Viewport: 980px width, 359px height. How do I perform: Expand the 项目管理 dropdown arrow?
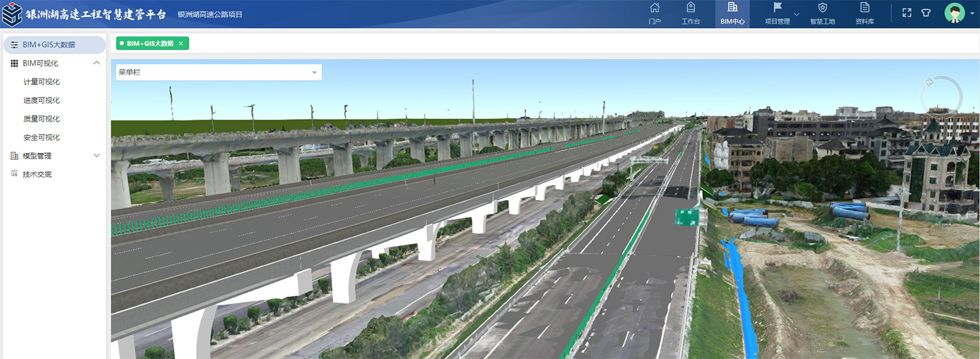coord(796,14)
